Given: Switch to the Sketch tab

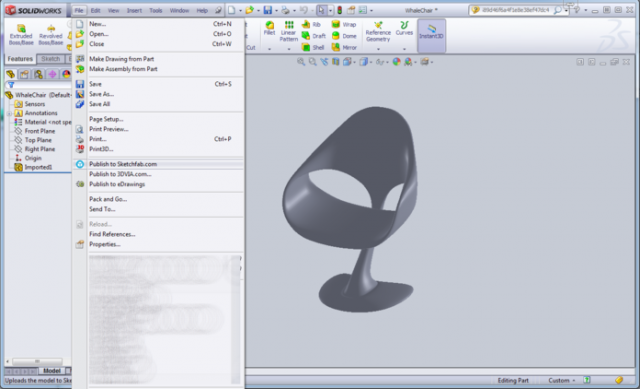Looking at the screenshot, I should (51, 59).
